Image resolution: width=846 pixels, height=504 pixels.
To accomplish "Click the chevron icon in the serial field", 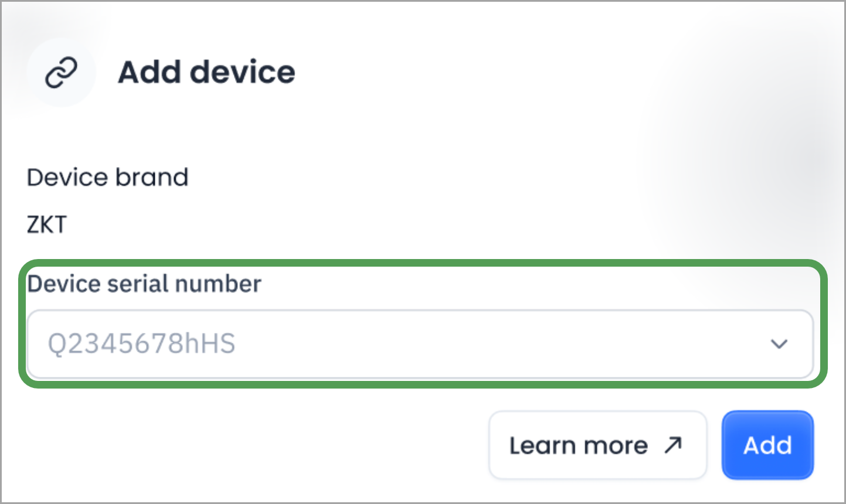I will 778,344.
